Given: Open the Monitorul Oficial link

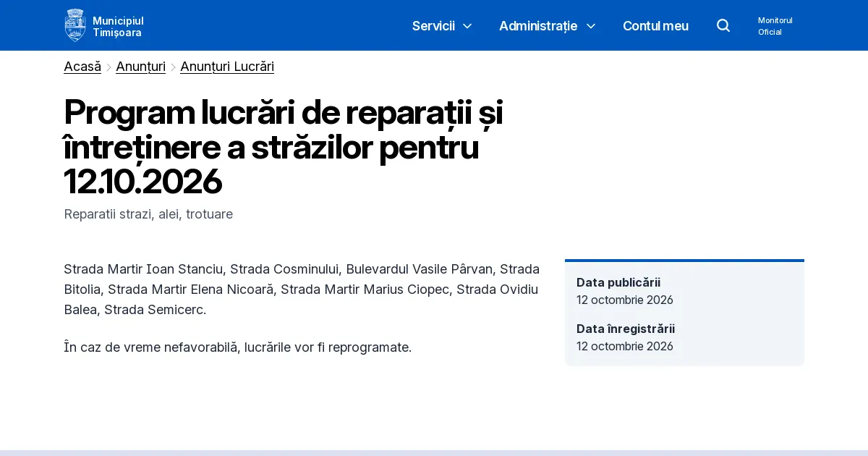Looking at the screenshot, I should click(x=775, y=26).
